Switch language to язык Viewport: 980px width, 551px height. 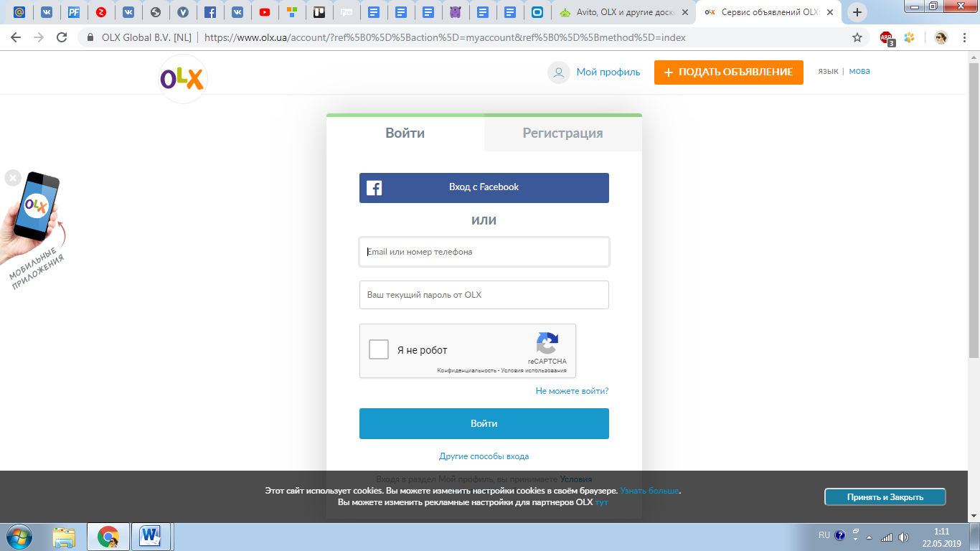(x=828, y=71)
